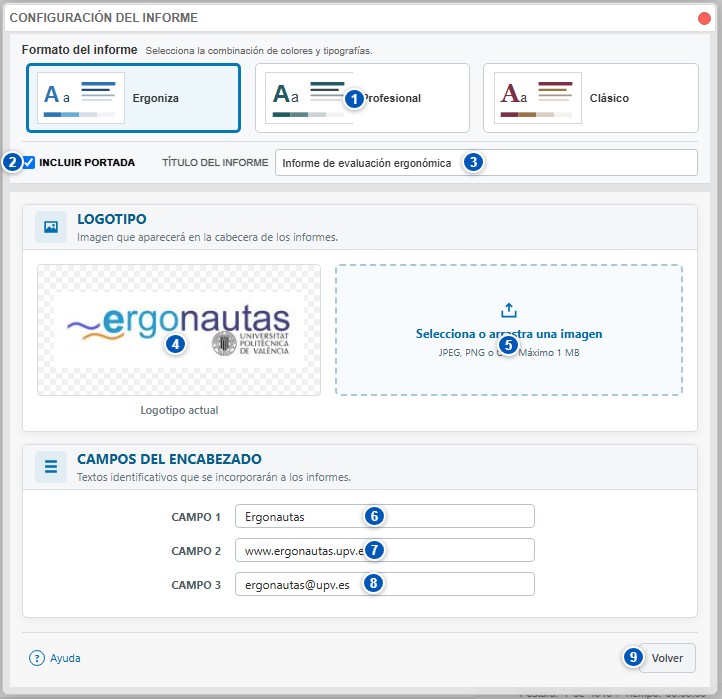Click the Volver button

click(667, 658)
